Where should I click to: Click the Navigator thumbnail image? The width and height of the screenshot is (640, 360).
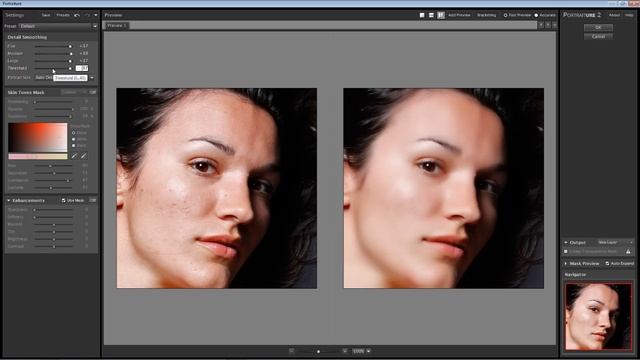tap(598, 316)
